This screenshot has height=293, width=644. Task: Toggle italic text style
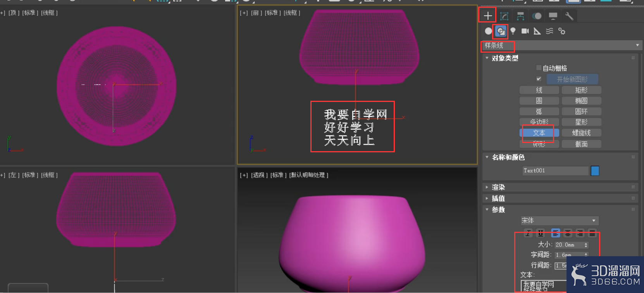click(528, 233)
